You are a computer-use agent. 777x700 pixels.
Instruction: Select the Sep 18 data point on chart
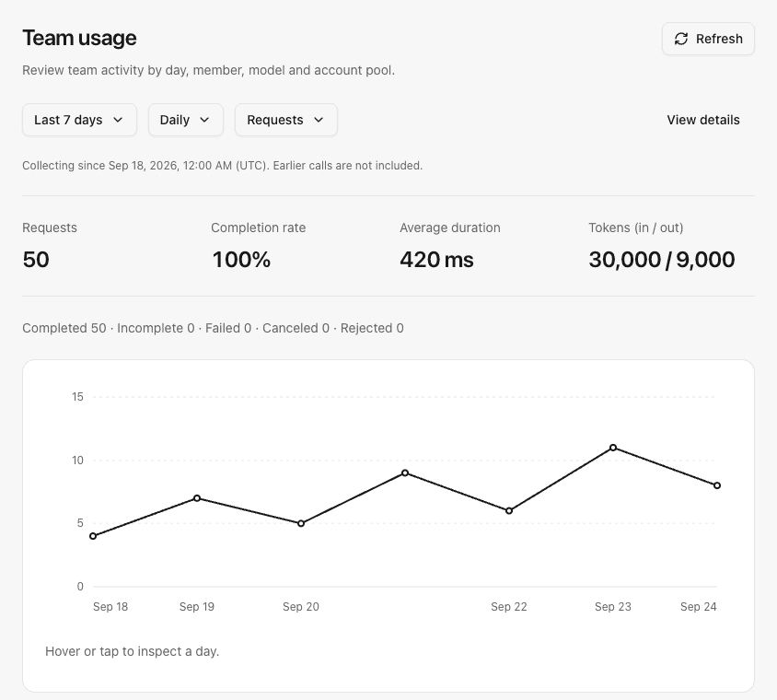point(93,536)
